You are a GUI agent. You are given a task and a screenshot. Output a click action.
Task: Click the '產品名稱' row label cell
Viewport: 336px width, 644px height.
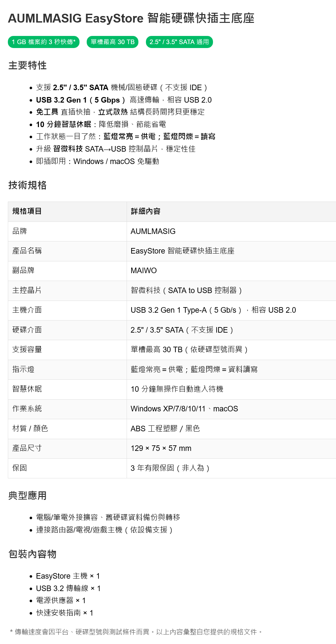click(67, 251)
